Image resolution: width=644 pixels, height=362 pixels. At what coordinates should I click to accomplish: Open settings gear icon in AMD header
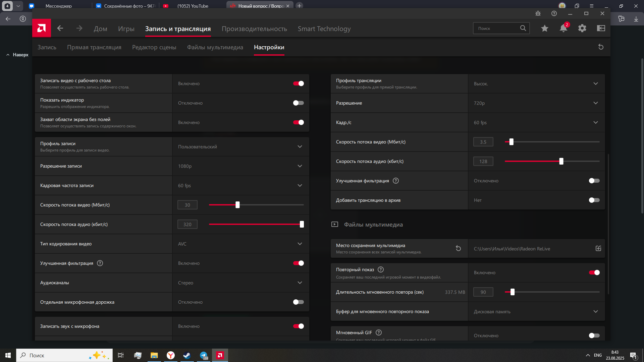pos(582,28)
